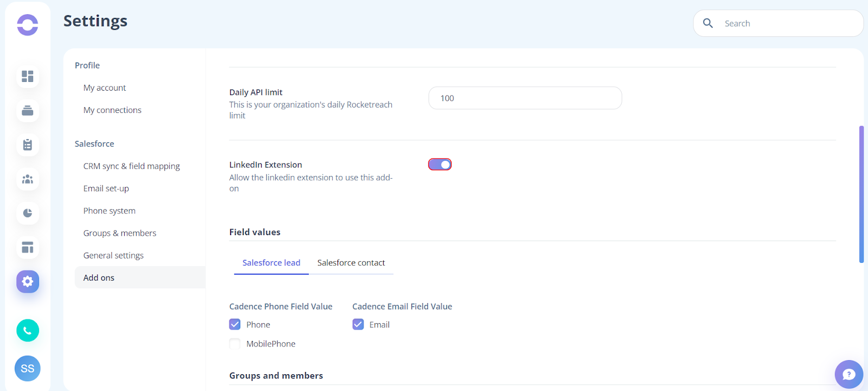This screenshot has width=868, height=391.
Task: Open the stacked layers sidebar icon
Action: coord(28,110)
